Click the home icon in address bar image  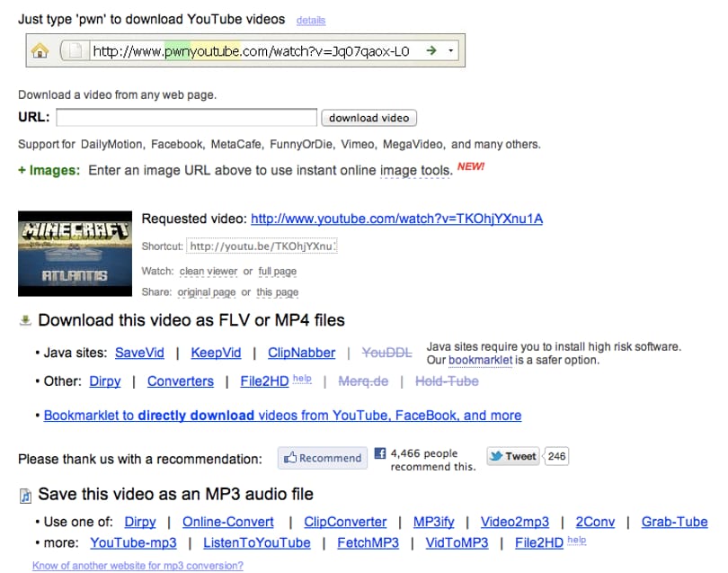(x=40, y=50)
